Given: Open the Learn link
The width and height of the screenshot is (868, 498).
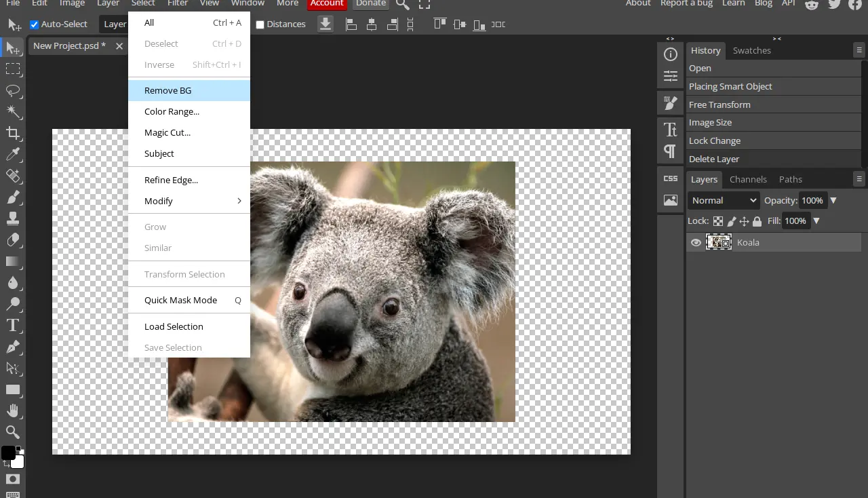Looking at the screenshot, I should click(x=733, y=3).
